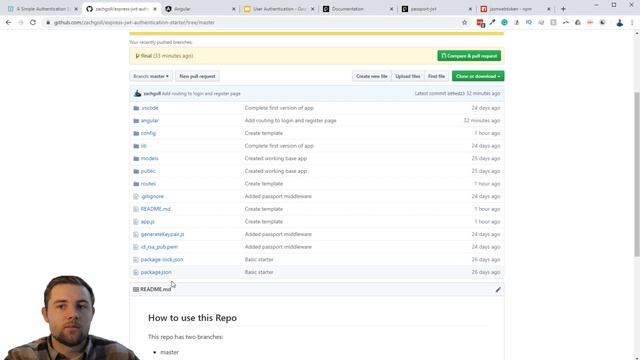Image resolution: width=640 pixels, height=360 pixels.
Task: Click the file icon next to README.md row
Action: (x=136, y=209)
